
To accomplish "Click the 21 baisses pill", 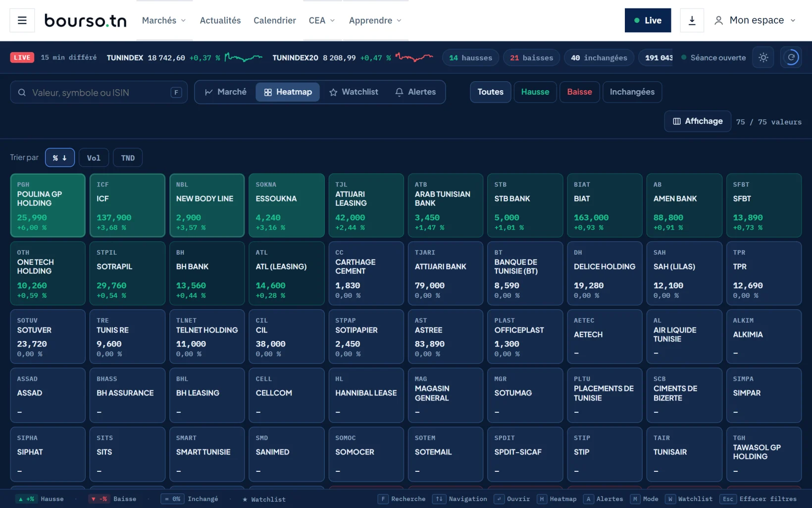I will point(531,57).
